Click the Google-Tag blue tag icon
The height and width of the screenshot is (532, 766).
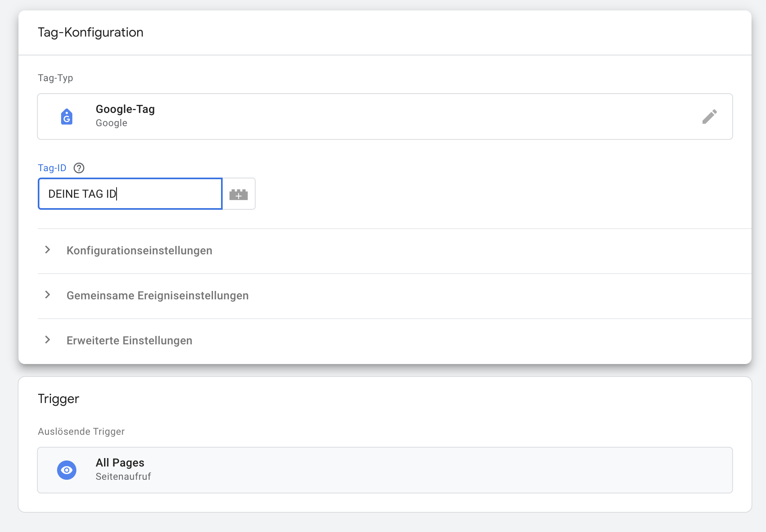tap(67, 117)
